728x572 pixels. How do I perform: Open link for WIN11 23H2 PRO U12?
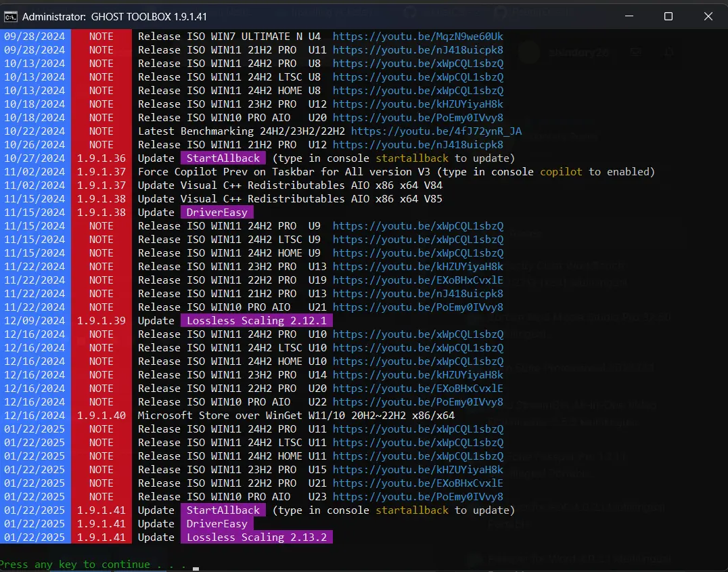418,104
